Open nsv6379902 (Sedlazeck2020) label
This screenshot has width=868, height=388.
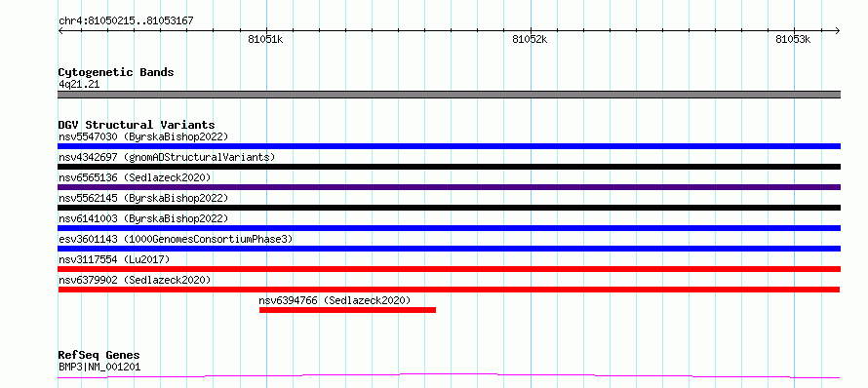tap(135, 280)
